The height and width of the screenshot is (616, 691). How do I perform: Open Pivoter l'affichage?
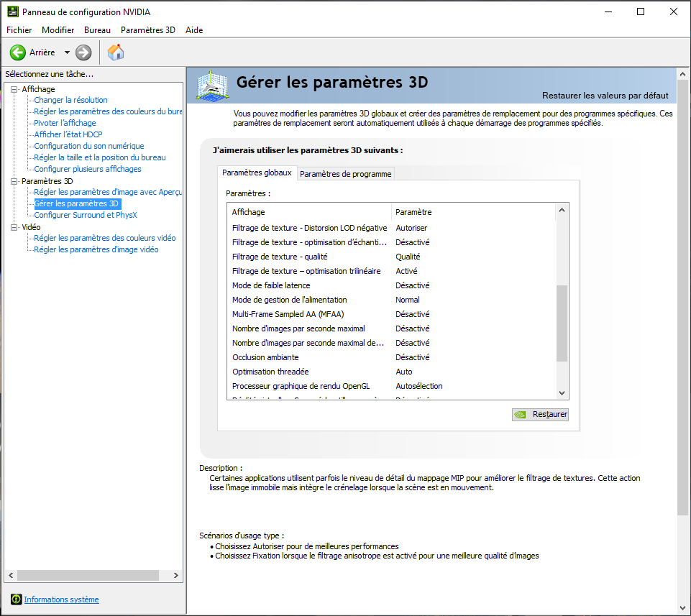click(65, 123)
